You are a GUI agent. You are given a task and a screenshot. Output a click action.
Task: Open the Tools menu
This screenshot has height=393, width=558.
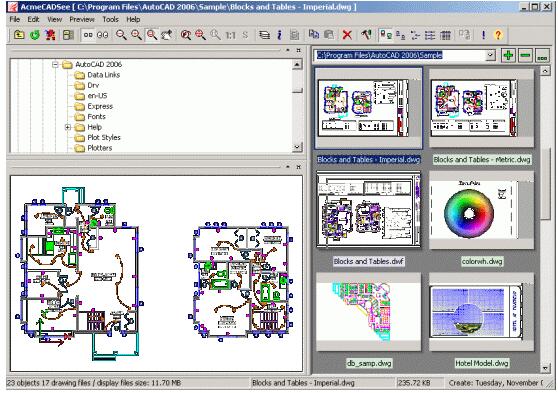(x=110, y=19)
